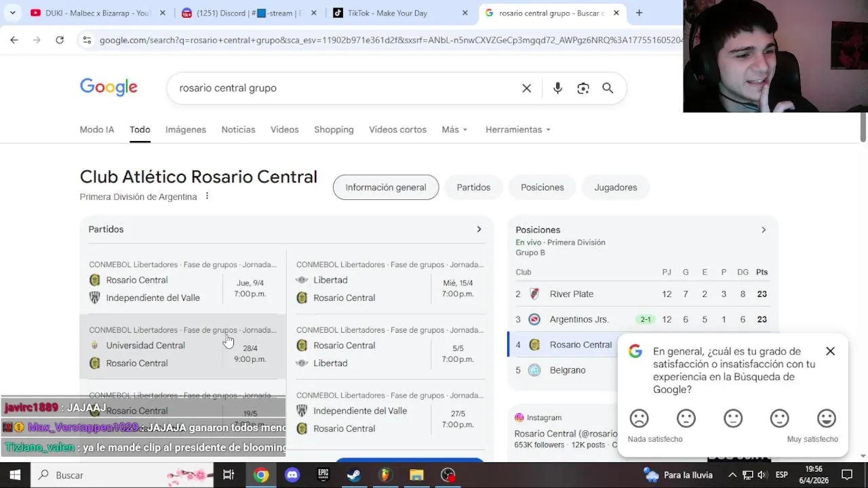Choose the fourth slightly happy face
The image size is (868, 488).
click(780, 418)
